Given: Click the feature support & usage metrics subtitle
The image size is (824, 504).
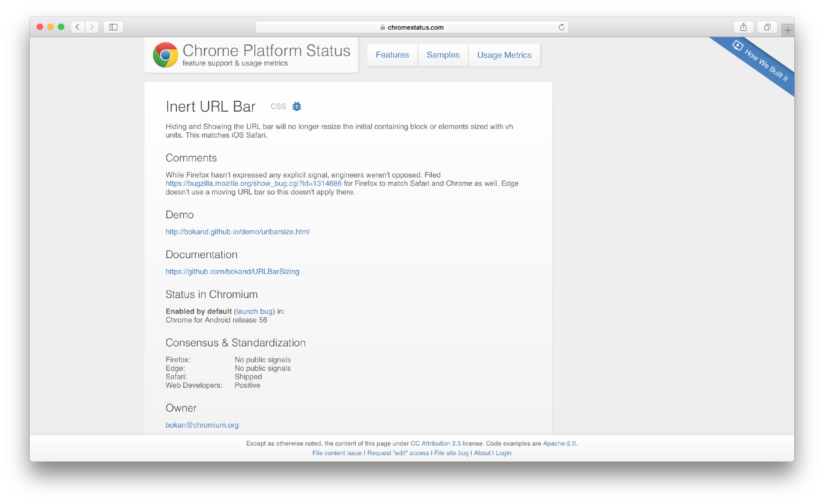Looking at the screenshot, I should click(x=235, y=63).
